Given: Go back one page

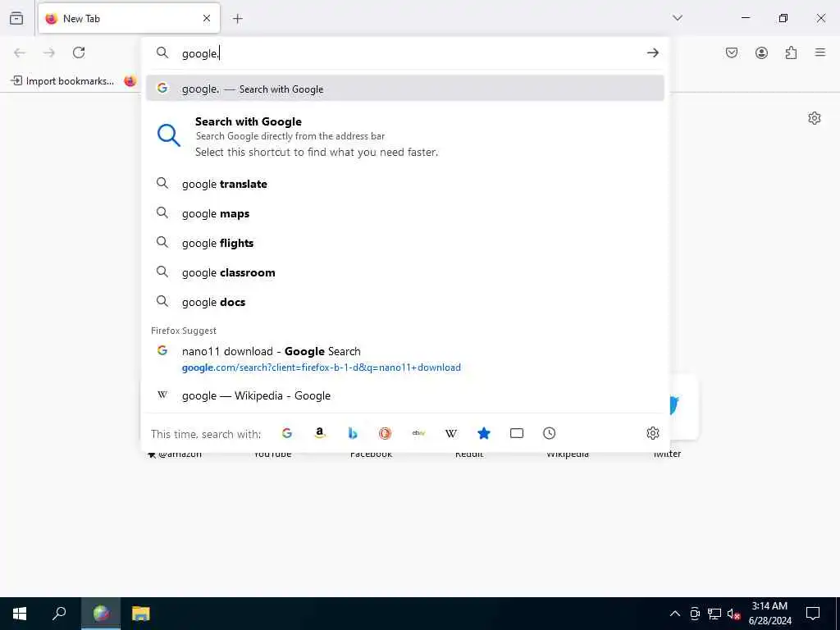Looking at the screenshot, I should pos(20,52).
